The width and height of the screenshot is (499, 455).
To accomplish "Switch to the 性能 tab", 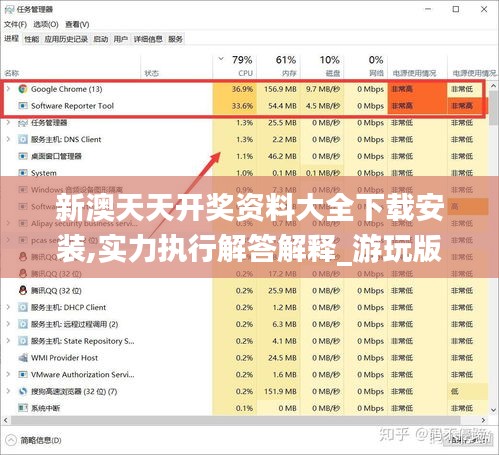I will click(32, 39).
